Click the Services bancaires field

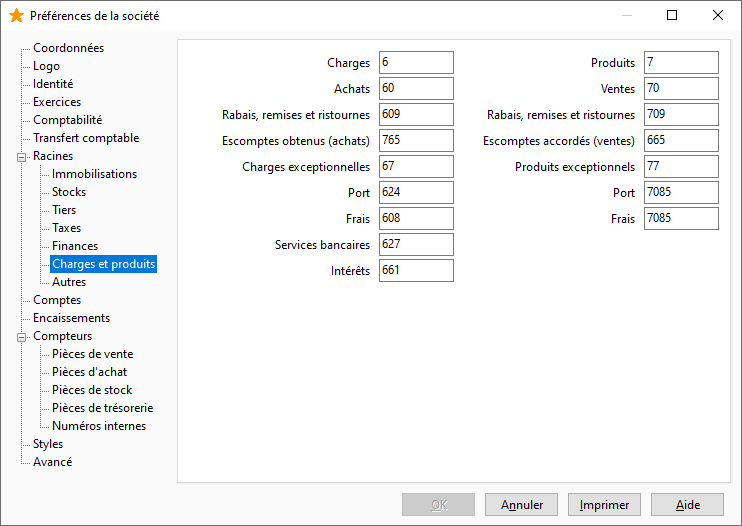pyautogui.click(x=416, y=245)
